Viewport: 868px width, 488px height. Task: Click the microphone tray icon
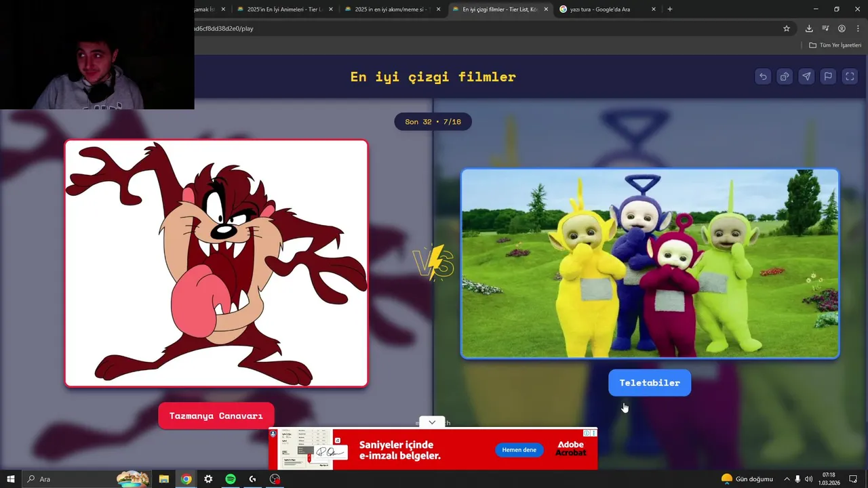[797, 479]
